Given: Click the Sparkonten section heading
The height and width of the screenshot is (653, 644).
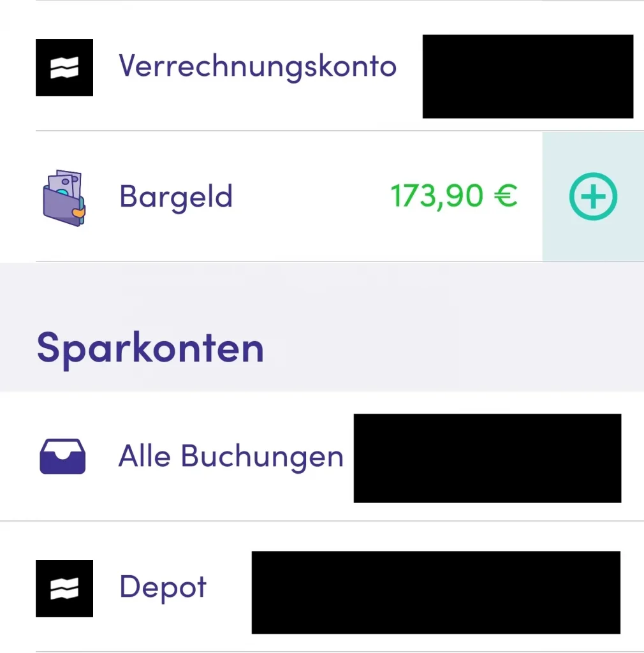Looking at the screenshot, I should (x=150, y=348).
